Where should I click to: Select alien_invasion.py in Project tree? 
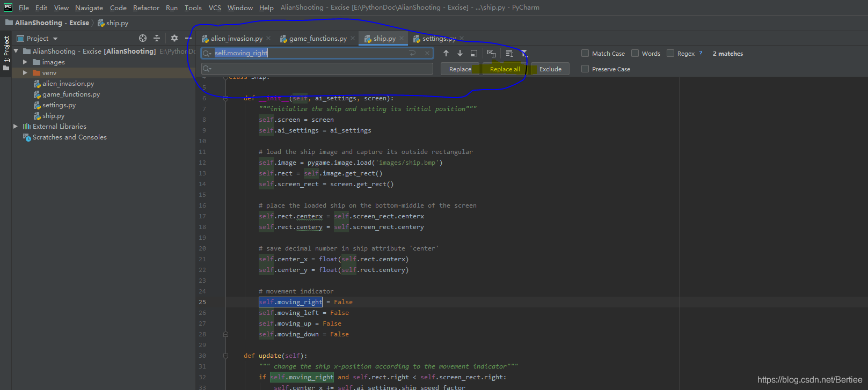click(x=68, y=84)
